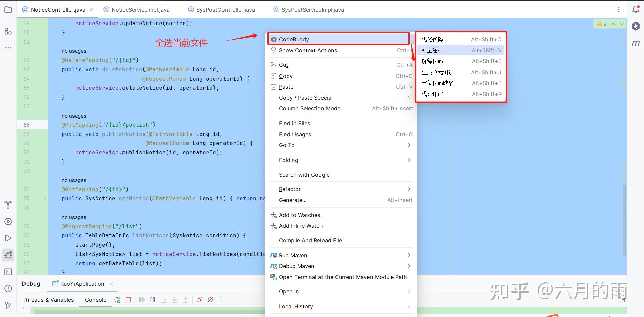Enable Column Selection Mode
This screenshot has width=644, height=317.
pos(309,109)
